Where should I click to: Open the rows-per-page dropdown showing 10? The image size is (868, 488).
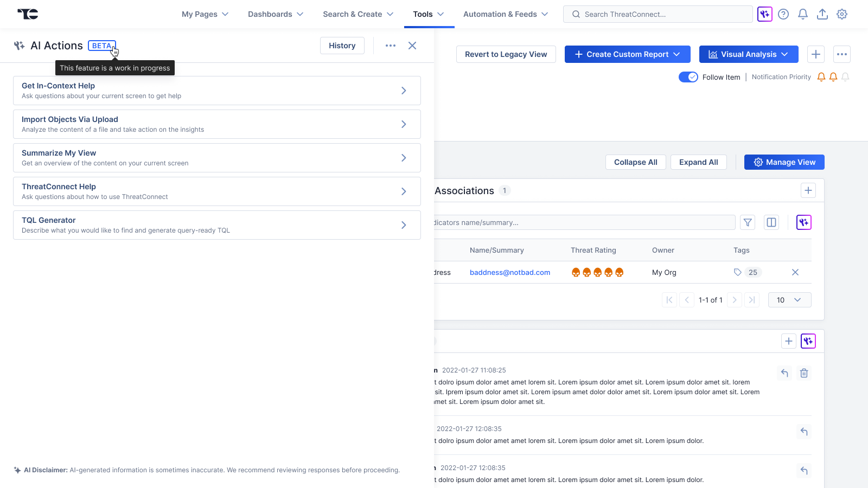[789, 300]
